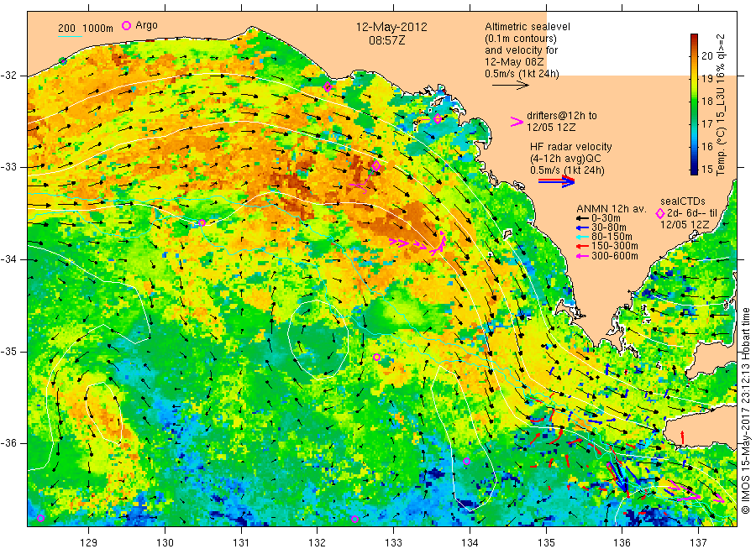756x554 pixels.
Task: Click the black altimetric velocity scale arrow
Action: click(510, 86)
